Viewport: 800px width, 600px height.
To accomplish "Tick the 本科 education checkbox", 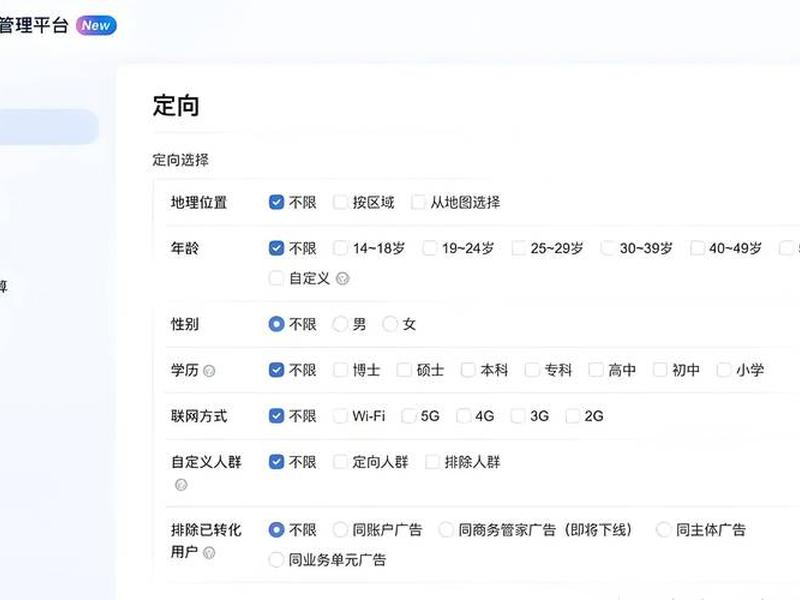I will pyautogui.click(x=468, y=370).
